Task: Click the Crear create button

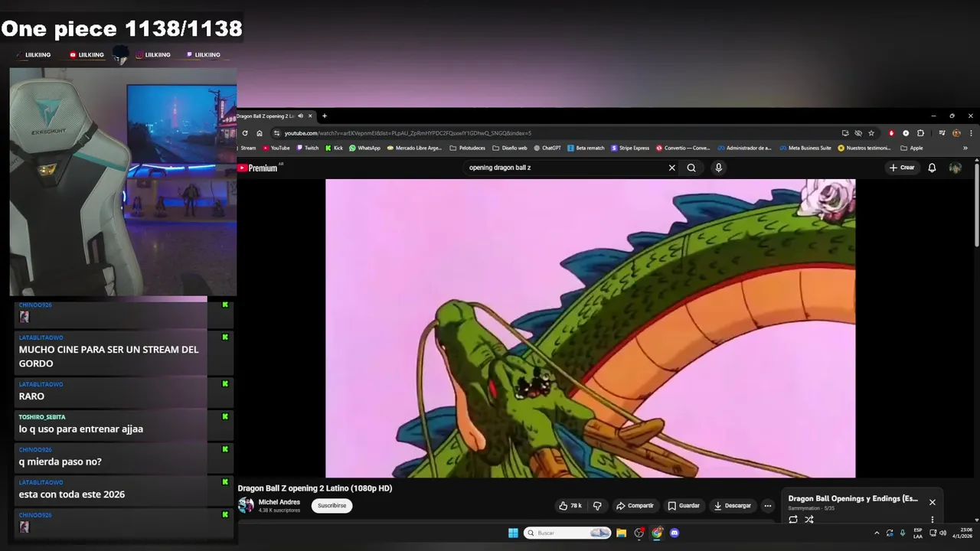Action: point(902,168)
